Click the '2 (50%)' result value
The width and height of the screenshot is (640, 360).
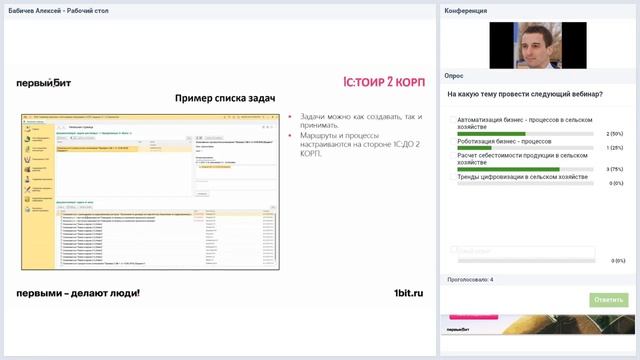[615, 134]
